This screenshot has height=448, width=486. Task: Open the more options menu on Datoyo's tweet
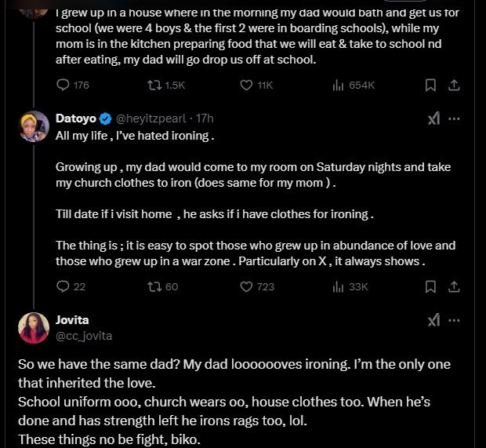pyautogui.click(x=454, y=118)
